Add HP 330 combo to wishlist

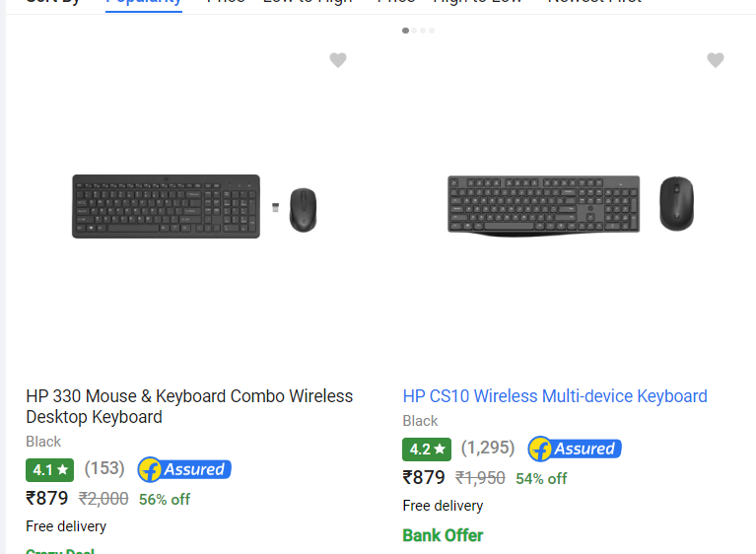point(338,60)
